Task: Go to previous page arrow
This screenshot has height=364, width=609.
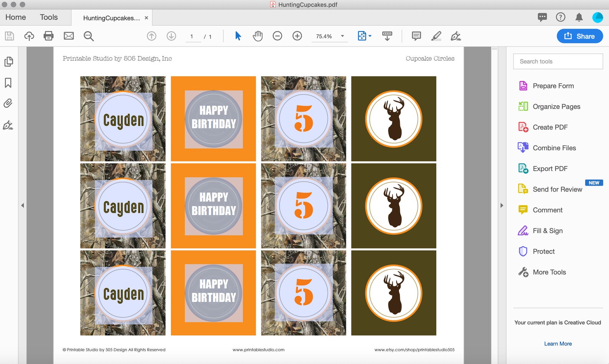Action: click(x=151, y=36)
